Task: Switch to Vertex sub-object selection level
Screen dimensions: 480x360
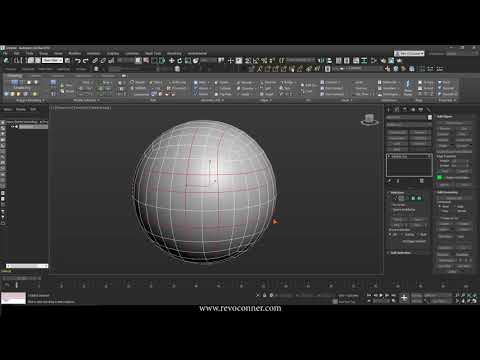Action: pyautogui.click(x=395, y=198)
